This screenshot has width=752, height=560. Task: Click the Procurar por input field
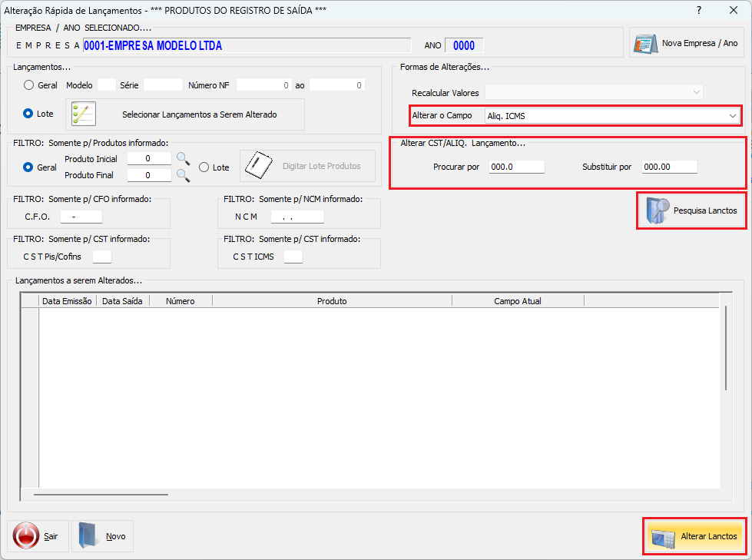[x=516, y=167]
